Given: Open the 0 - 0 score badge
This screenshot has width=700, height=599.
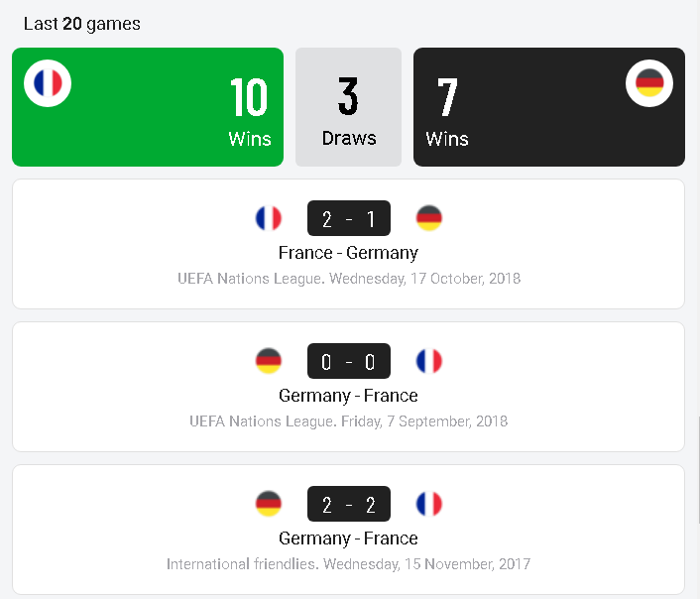Looking at the screenshot, I should (x=349, y=361).
